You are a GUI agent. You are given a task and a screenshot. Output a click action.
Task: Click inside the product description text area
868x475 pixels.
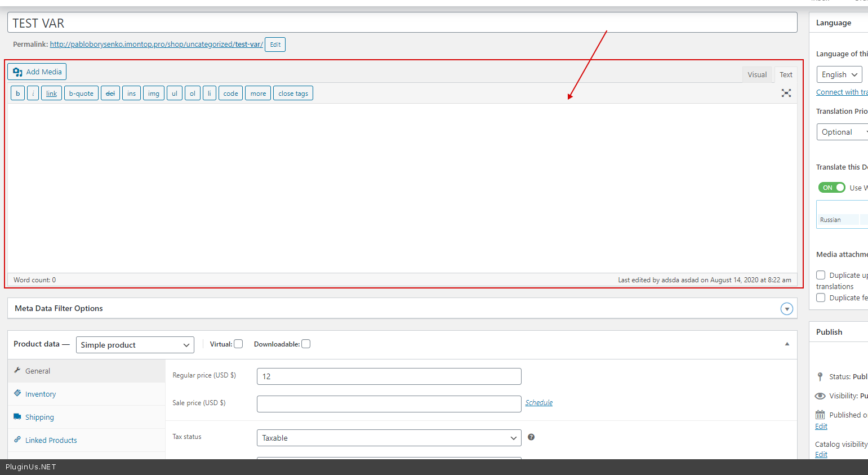click(x=402, y=188)
